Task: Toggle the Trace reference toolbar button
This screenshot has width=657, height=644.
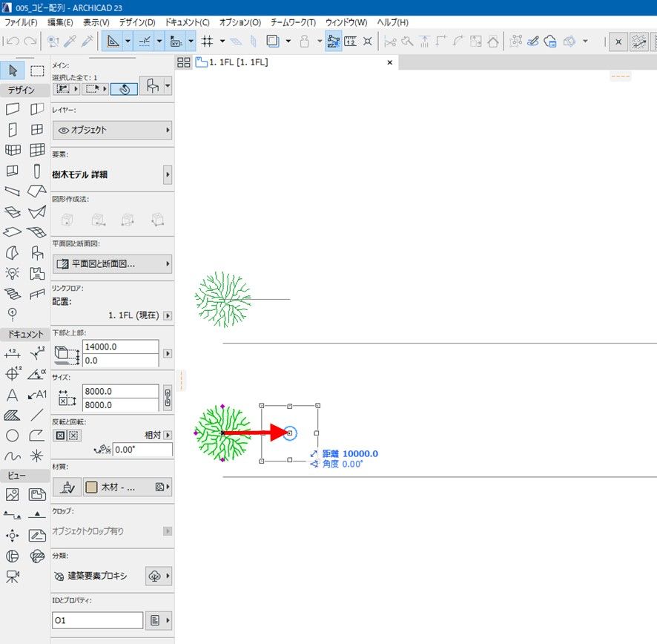Action: [273, 41]
